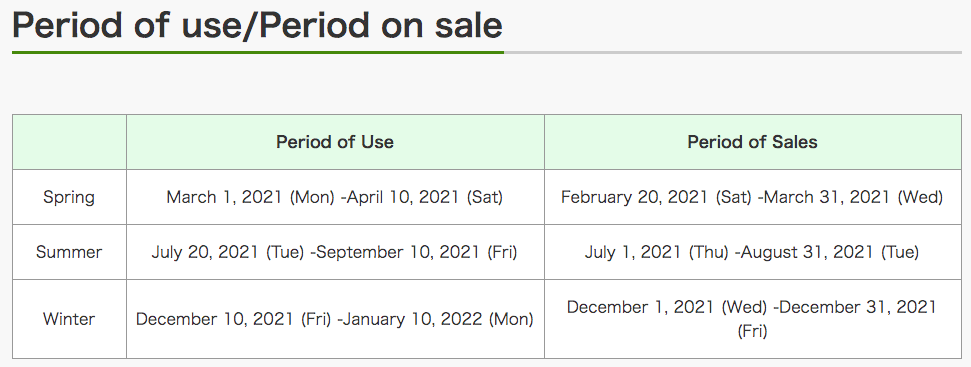This screenshot has width=971, height=367.
Task: Click the Summer period of use cell
Action: pyautogui.click(x=335, y=253)
